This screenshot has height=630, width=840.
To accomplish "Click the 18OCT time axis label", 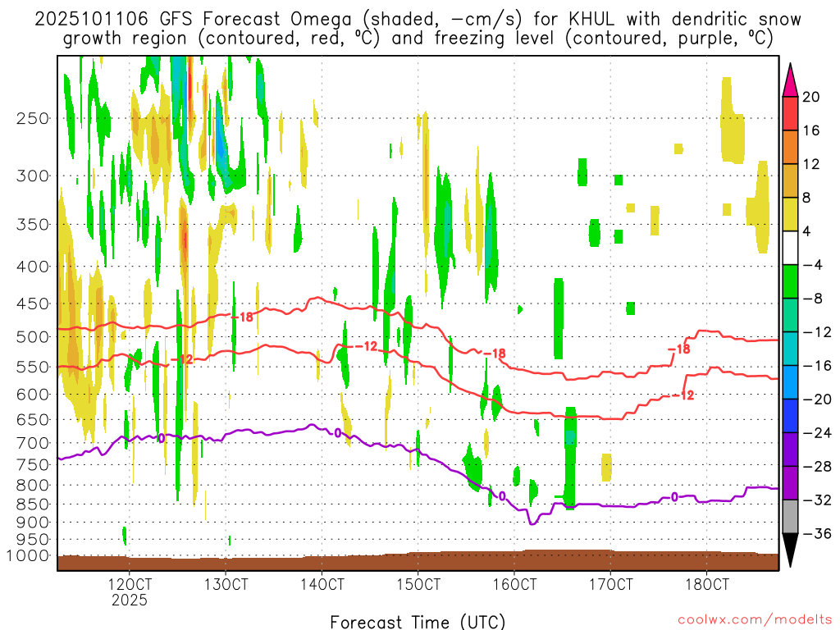I will coord(707,584).
